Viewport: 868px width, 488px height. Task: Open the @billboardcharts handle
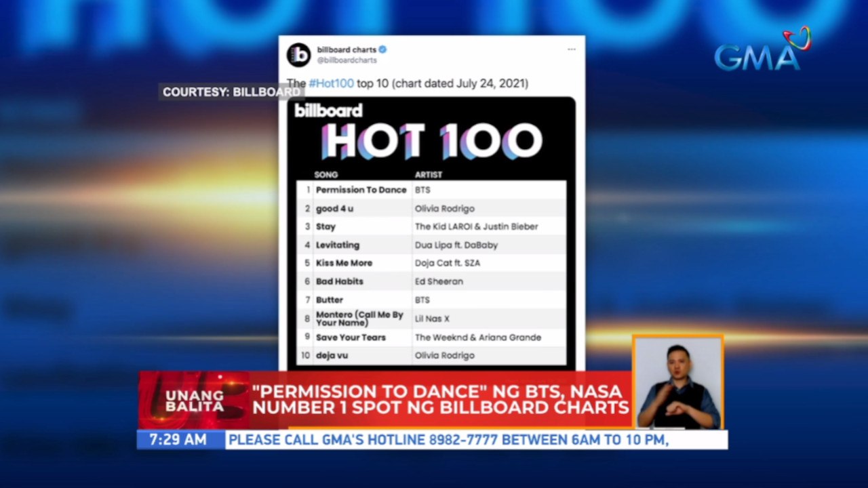tap(347, 60)
